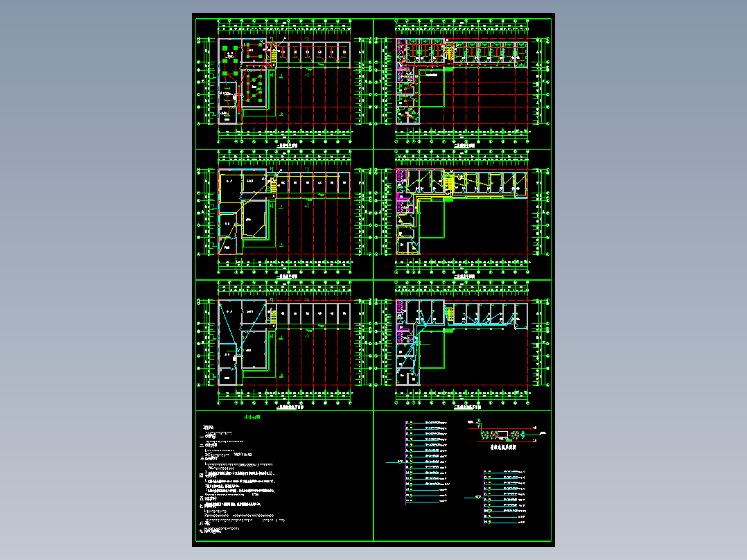Select the top-left floor plan with red wiring
Screen dimensions: 747x560
(284, 83)
